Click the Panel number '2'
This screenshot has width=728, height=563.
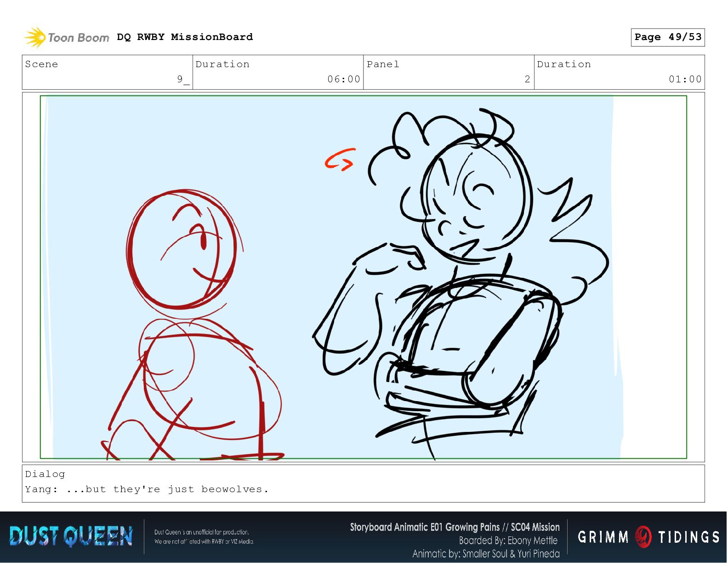528,79
